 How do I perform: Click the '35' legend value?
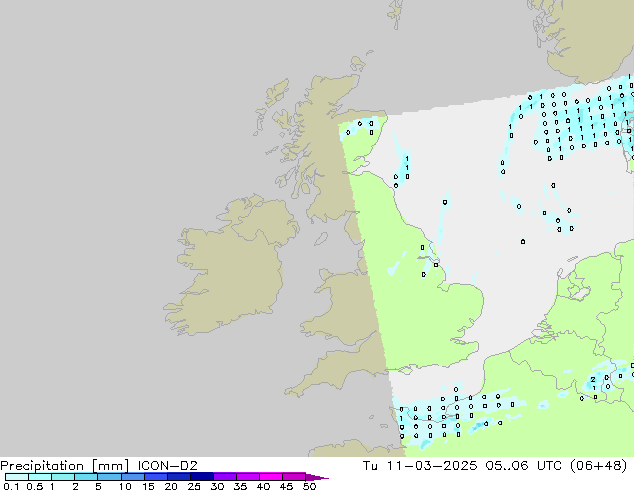tap(240, 486)
